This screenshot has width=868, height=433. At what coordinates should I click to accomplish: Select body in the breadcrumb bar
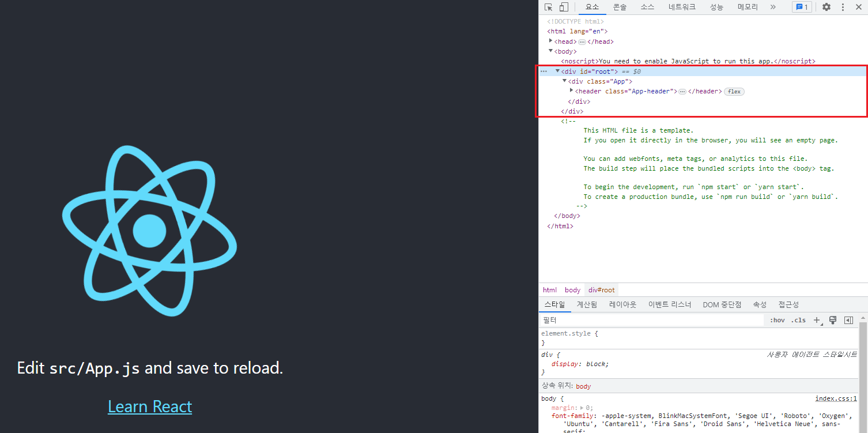click(x=572, y=290)
